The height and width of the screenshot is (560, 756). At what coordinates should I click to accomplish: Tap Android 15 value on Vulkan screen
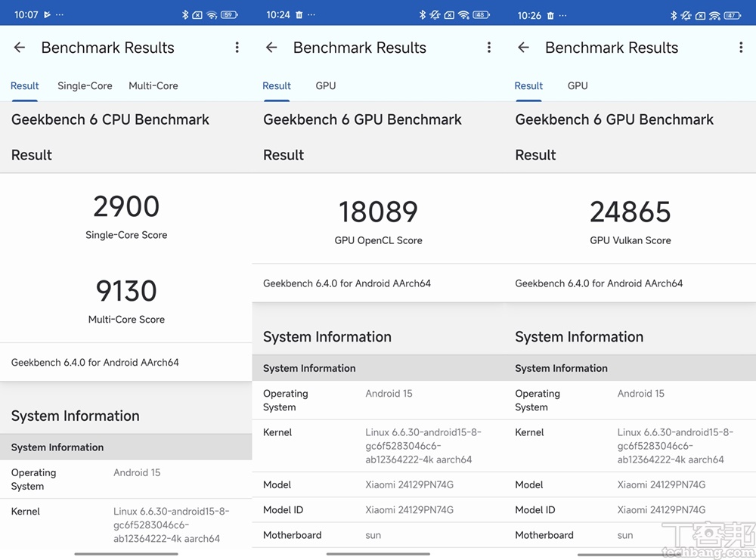(x=641, y=393)
